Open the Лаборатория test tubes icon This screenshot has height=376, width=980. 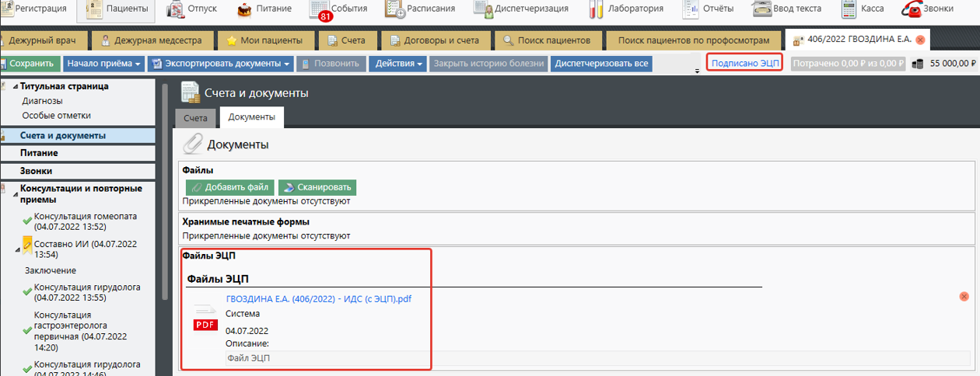(597, 9)
